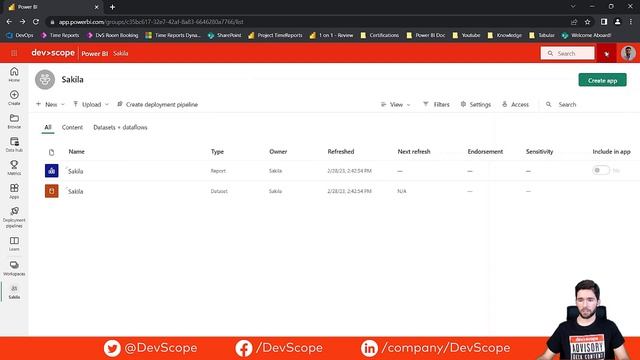The height and width of the screenshot is (360, 640).
Task: Go back in the browser
Action: click(x=9, y=22)
